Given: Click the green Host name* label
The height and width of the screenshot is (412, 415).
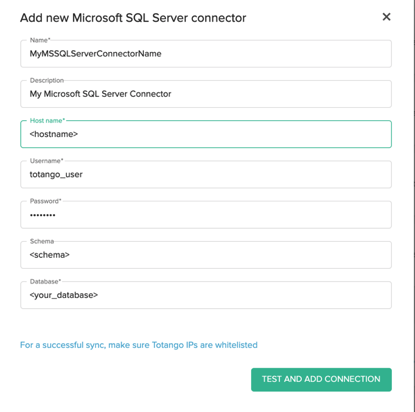Looking at the screenshot, I should 47,121.
